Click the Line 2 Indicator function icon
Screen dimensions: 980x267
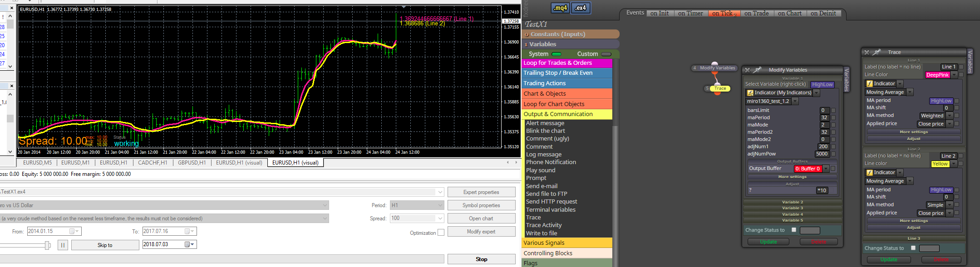870,173
